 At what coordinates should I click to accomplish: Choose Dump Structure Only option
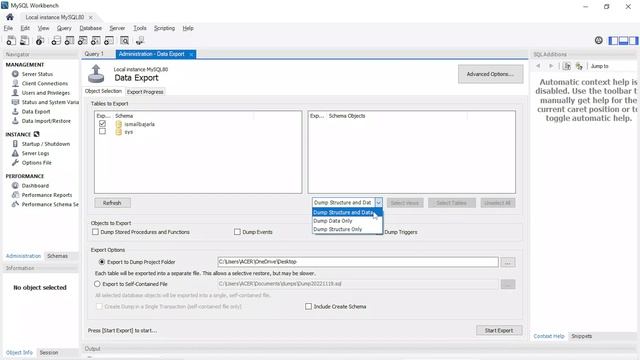(347, 229)
